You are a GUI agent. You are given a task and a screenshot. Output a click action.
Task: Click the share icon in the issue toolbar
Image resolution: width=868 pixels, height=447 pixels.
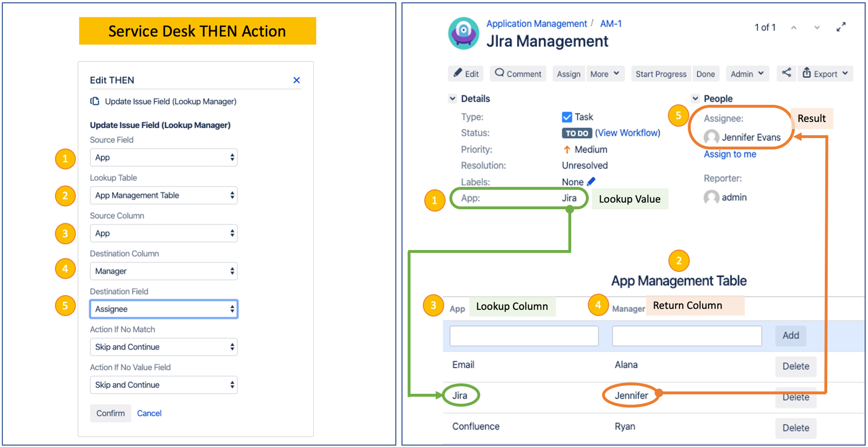[x=786, y=73]
